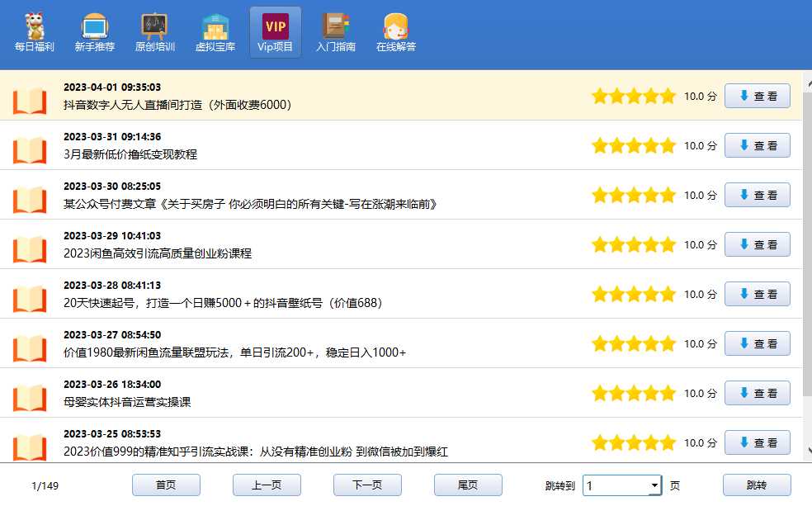The image size is (812, 506).
Task: Click timestamp 2023-03-29 10:41:03
Action: [x=112, y=235]
